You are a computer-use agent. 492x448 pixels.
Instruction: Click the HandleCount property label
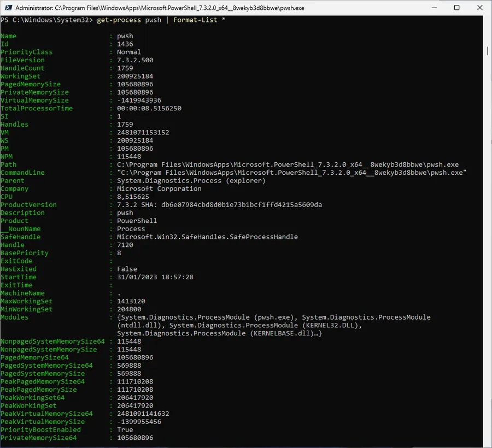pyautogui.click(x=22, y=68)
